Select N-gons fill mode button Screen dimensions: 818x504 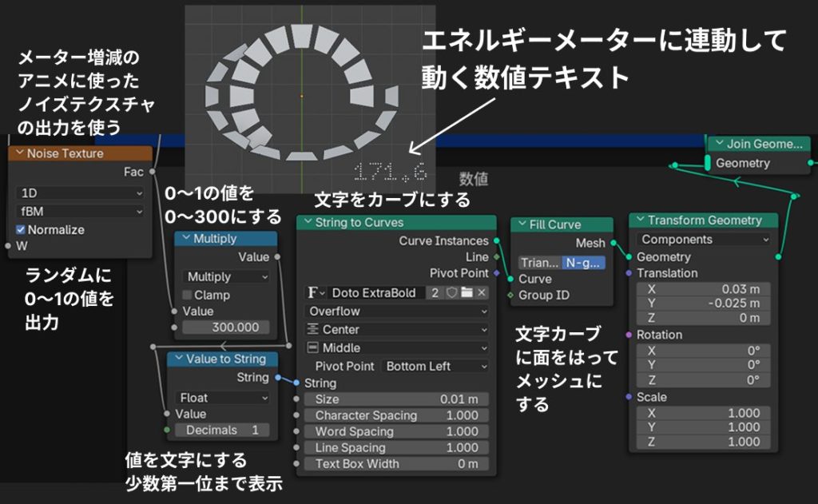584,262
